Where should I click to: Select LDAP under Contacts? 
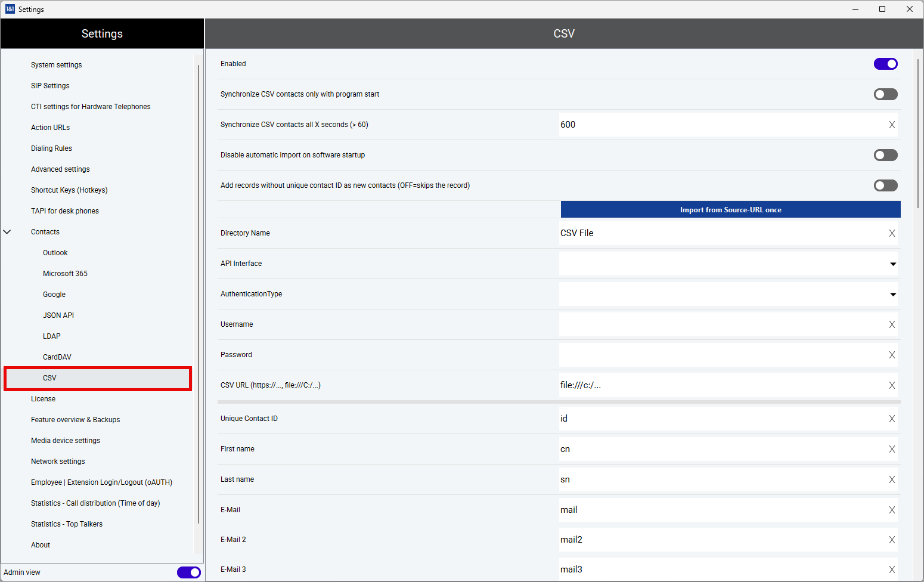(x=52, y=336)
